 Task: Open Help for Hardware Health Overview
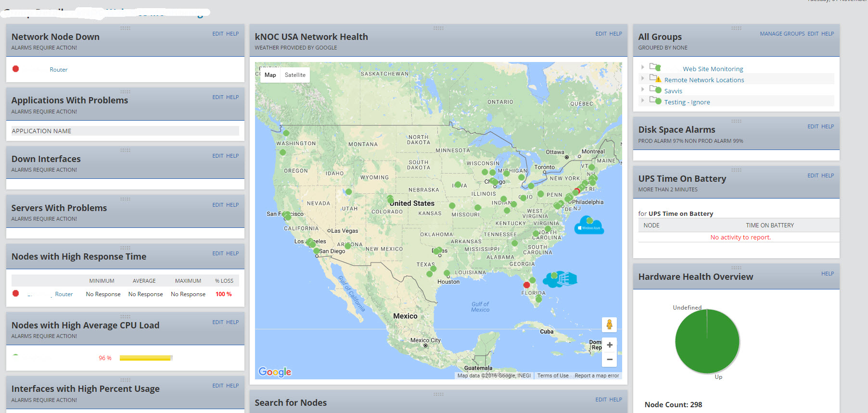[x=828, y=274]
